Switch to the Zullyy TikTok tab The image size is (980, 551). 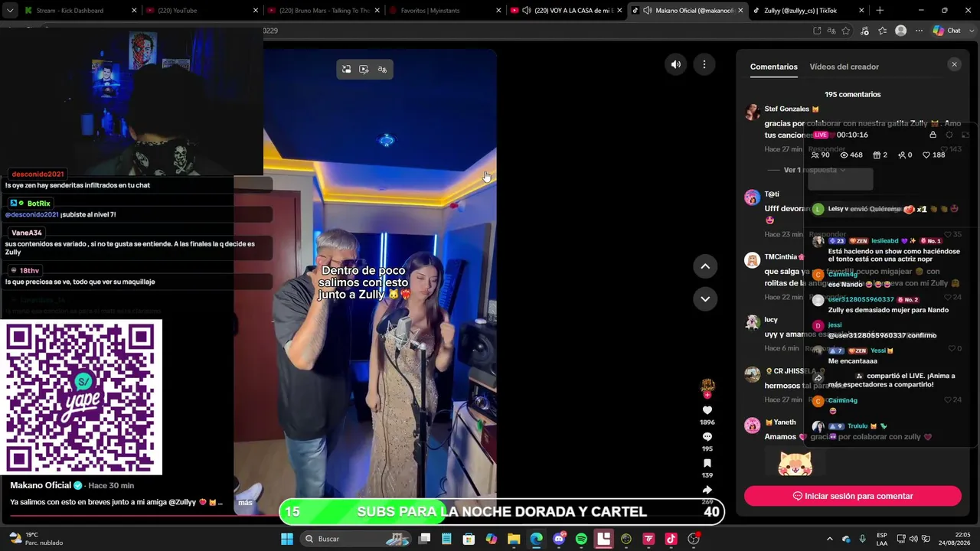pos(807,11)
